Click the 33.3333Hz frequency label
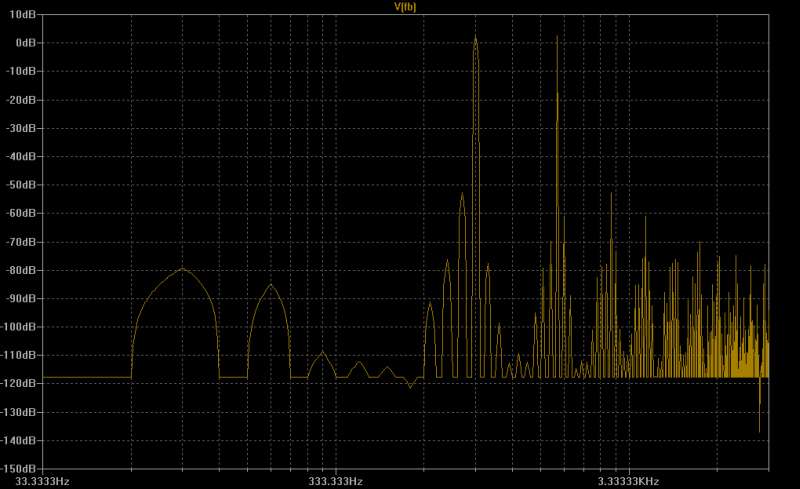 [x=43, y=481]
